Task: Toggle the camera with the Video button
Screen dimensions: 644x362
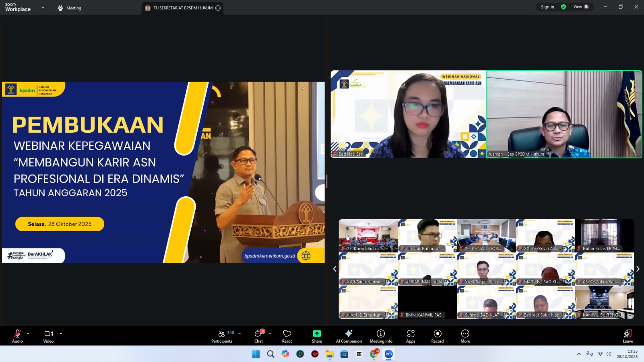Action: (48, 336)
